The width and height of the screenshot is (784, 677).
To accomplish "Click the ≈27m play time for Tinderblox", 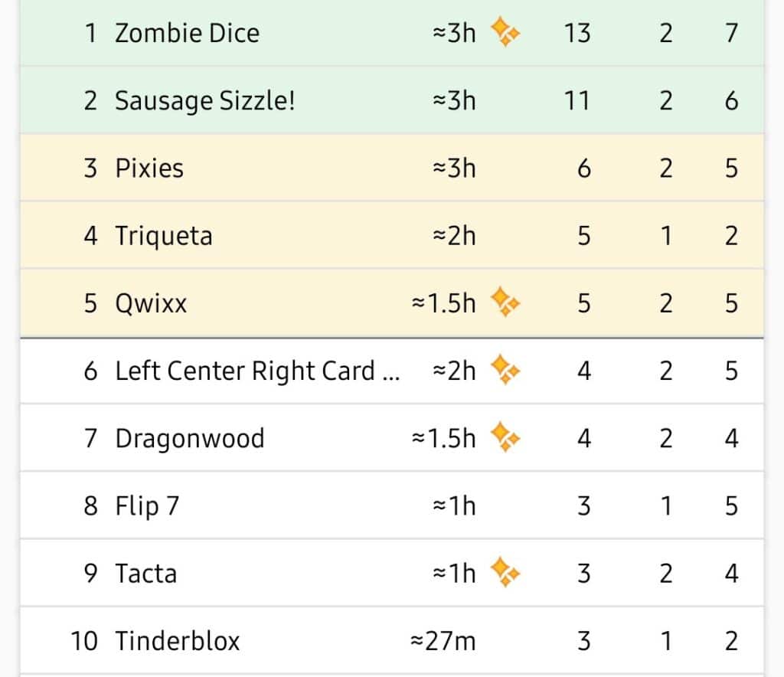I will pyautogui.click(x=443, y=641).
